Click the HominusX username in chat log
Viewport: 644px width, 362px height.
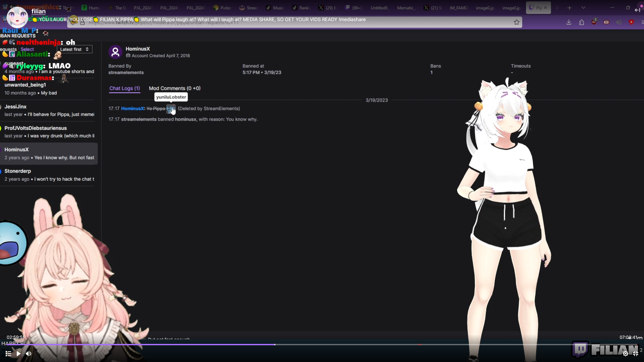133,109
